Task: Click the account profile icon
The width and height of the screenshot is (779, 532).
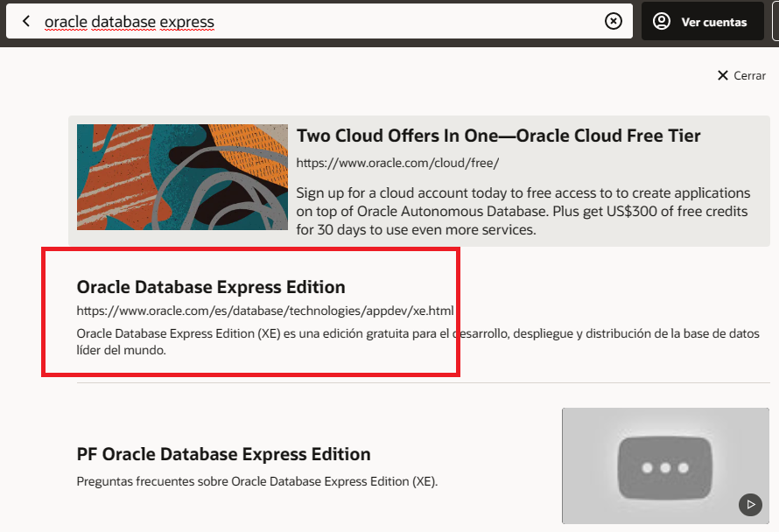Action: tap(661, 21)
